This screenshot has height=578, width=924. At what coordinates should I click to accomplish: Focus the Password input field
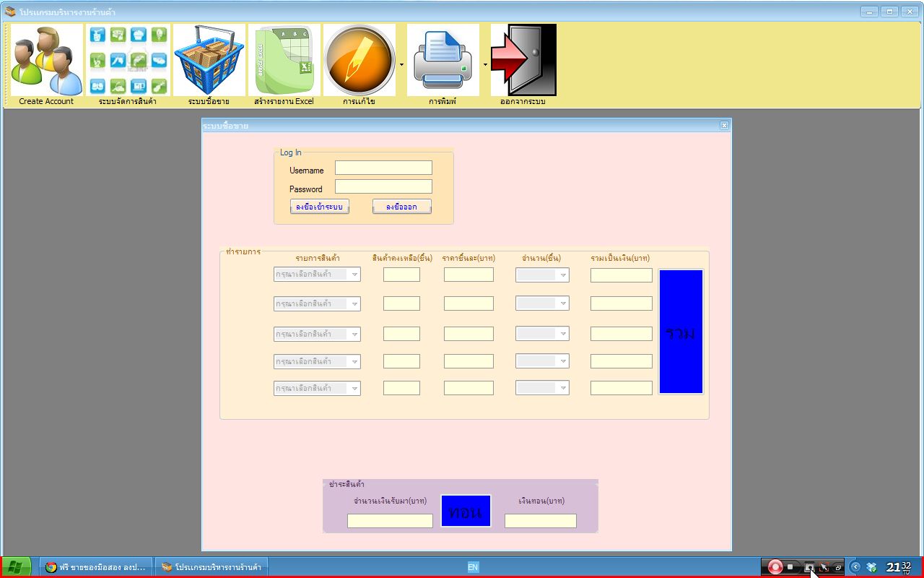(x=383, y=186)
